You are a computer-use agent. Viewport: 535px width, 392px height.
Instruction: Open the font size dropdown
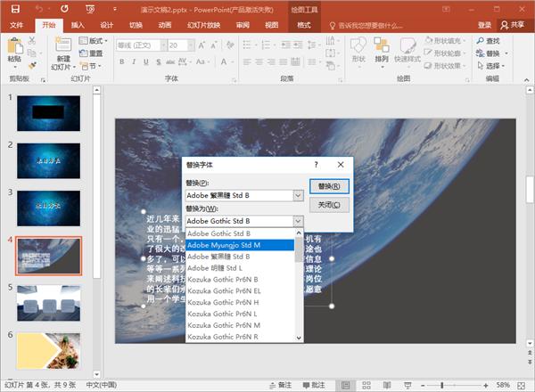[191, 45]
